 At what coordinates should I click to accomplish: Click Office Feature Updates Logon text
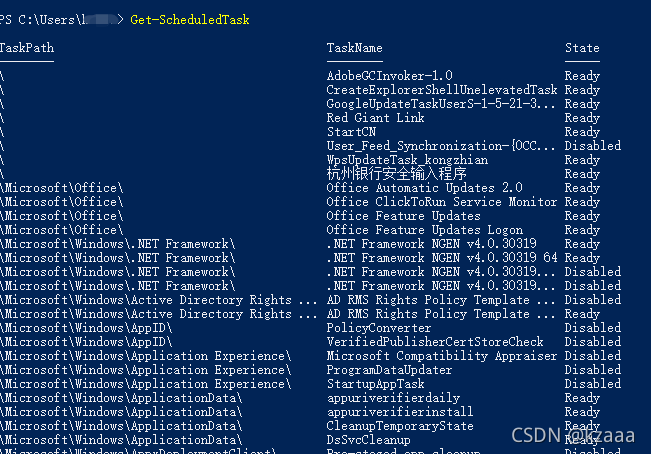[x=425, y=230]
